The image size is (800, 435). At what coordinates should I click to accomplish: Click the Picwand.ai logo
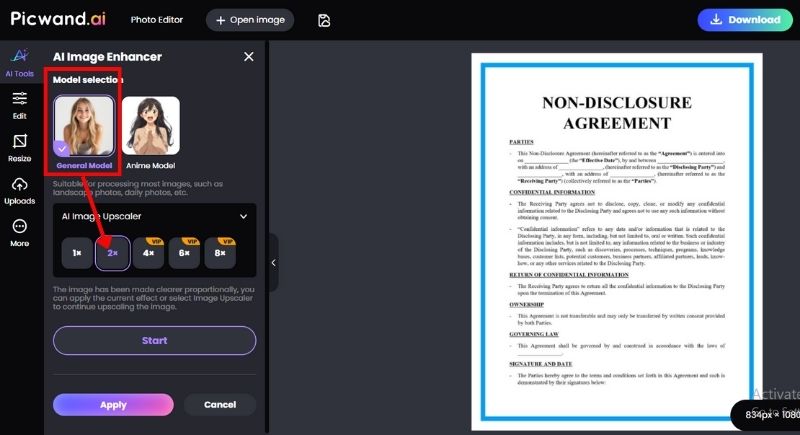tap(58, 19)
